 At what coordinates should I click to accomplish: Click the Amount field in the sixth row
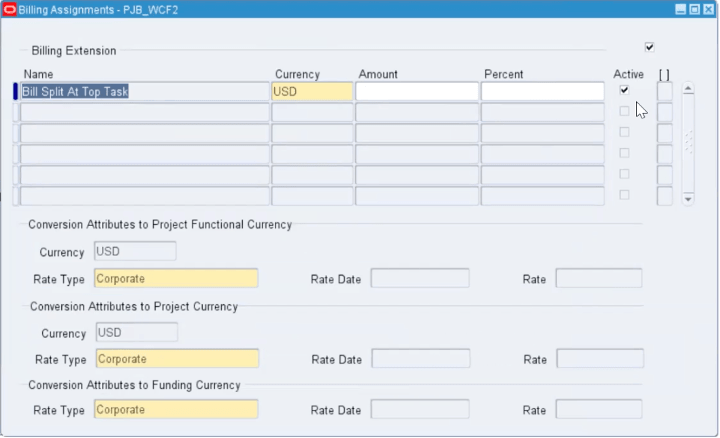(x=417, y=197)
